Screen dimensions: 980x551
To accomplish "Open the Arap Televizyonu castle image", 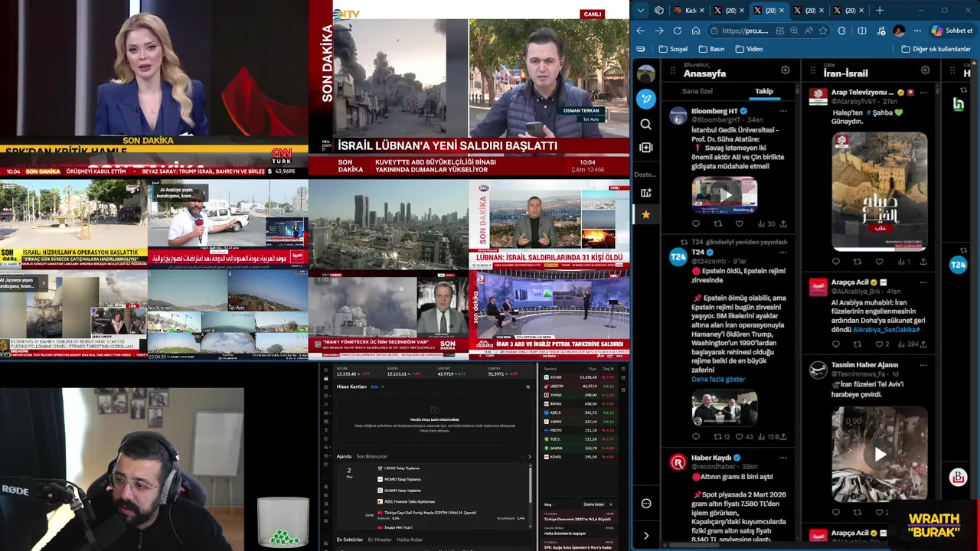I will pos(880,191).
